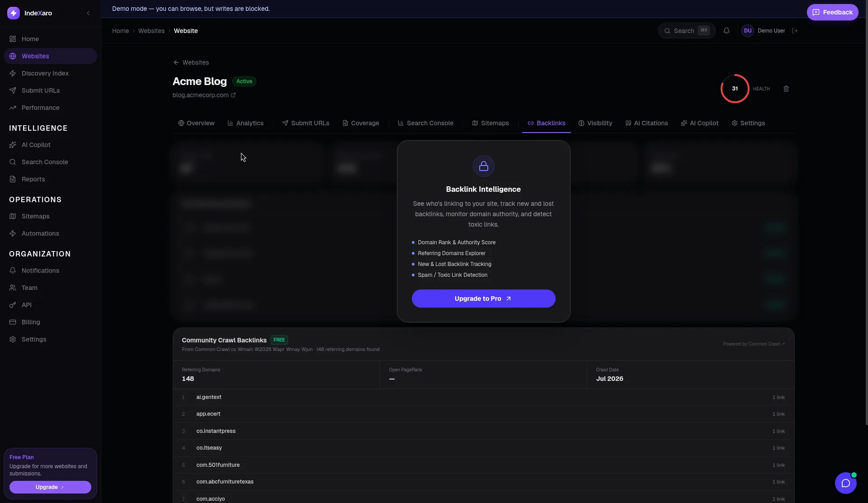This screenshot has height=503, width=868.
Task: Open the website Settings tab
Action: tap(748, 123)
